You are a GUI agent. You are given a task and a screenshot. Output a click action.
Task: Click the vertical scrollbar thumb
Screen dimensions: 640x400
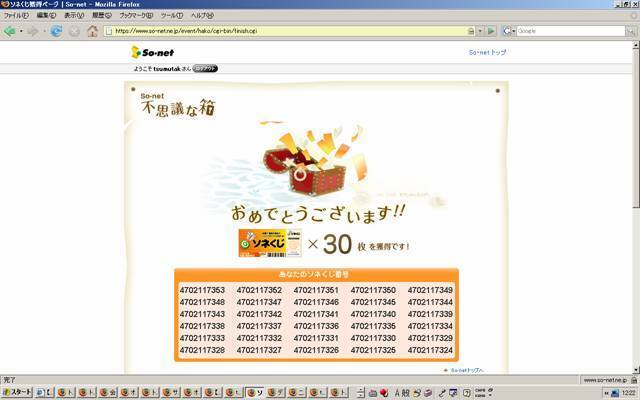pyautogui.click(x=636, y=128)
